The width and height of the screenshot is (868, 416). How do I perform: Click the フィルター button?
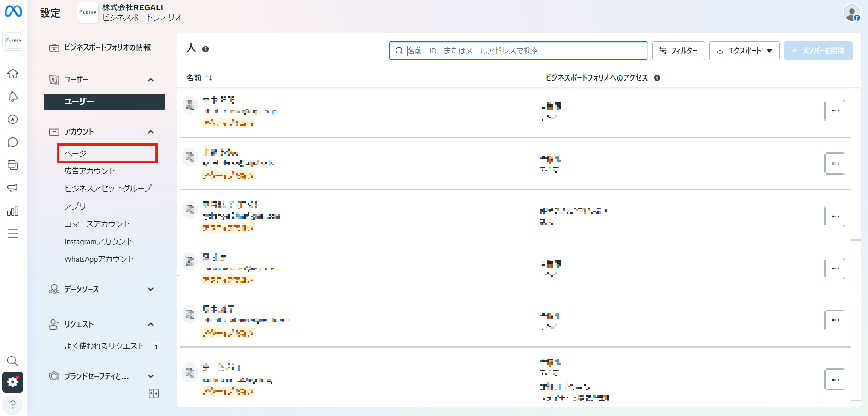pyautogui.click(x=679, y=51)
